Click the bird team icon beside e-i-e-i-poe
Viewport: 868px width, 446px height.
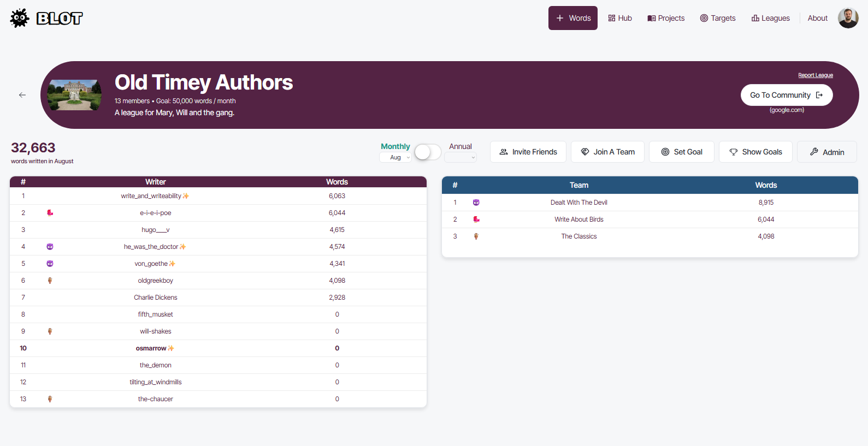[50, 213]
